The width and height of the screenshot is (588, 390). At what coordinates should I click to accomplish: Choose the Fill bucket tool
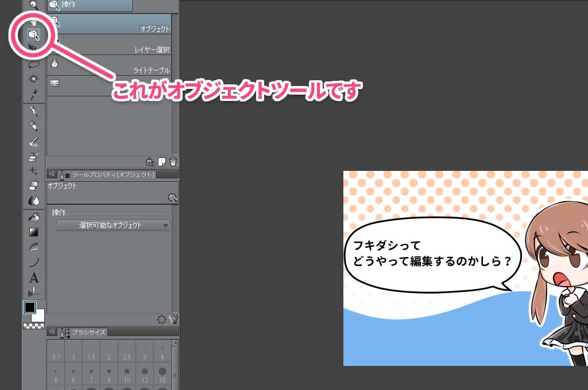pos(34,217)
